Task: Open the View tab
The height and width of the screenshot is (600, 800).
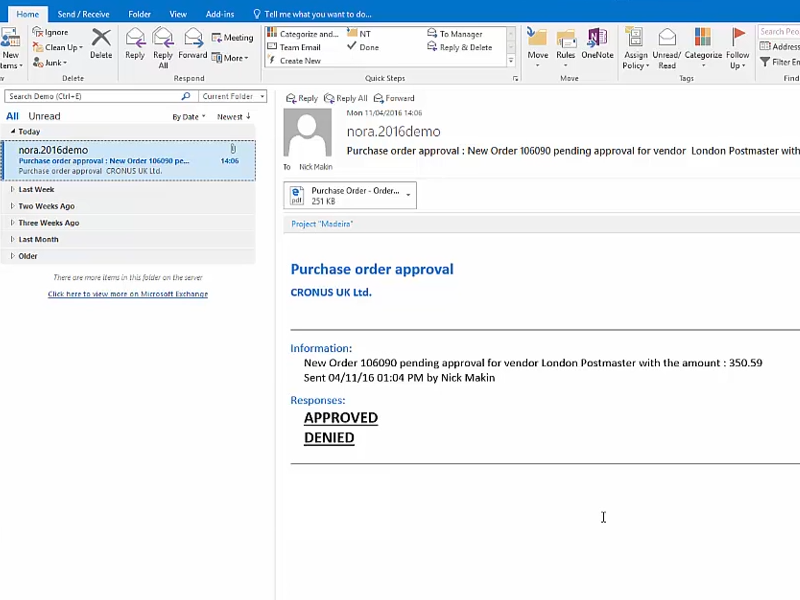Action: point(178,14)
